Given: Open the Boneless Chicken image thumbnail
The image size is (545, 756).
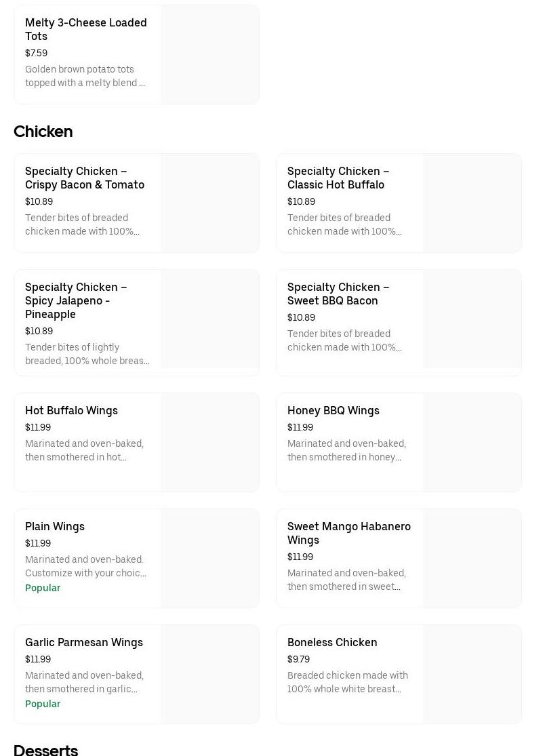Looking at the screenshot, I should pyautogui.click(x=472, y=674).
